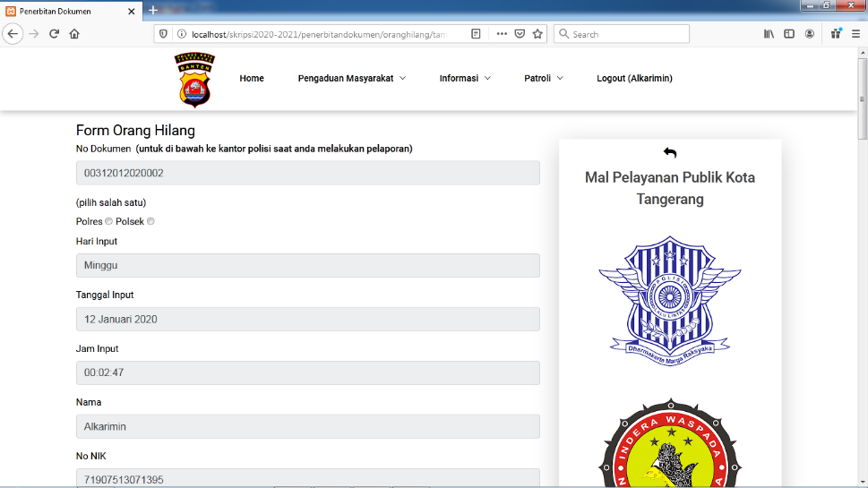868x488 pixels.
Task: Expand the Informasi dropdown menu
Action: (465, 78)
